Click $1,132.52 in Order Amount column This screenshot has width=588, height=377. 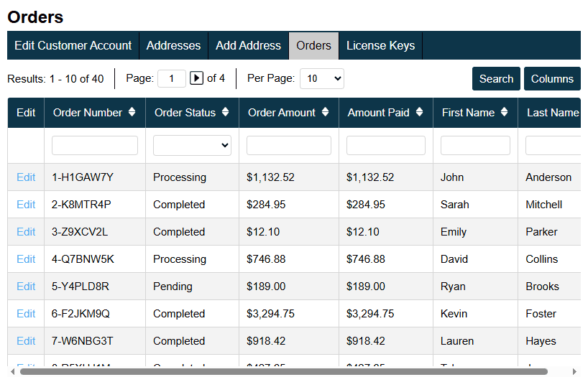coord(270,177)
